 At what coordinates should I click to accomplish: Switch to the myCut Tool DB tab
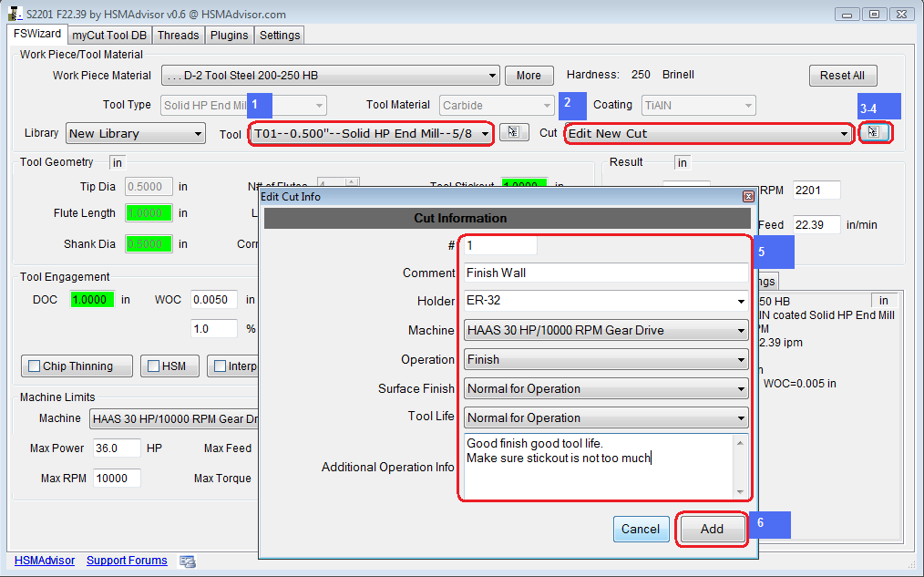108,35
